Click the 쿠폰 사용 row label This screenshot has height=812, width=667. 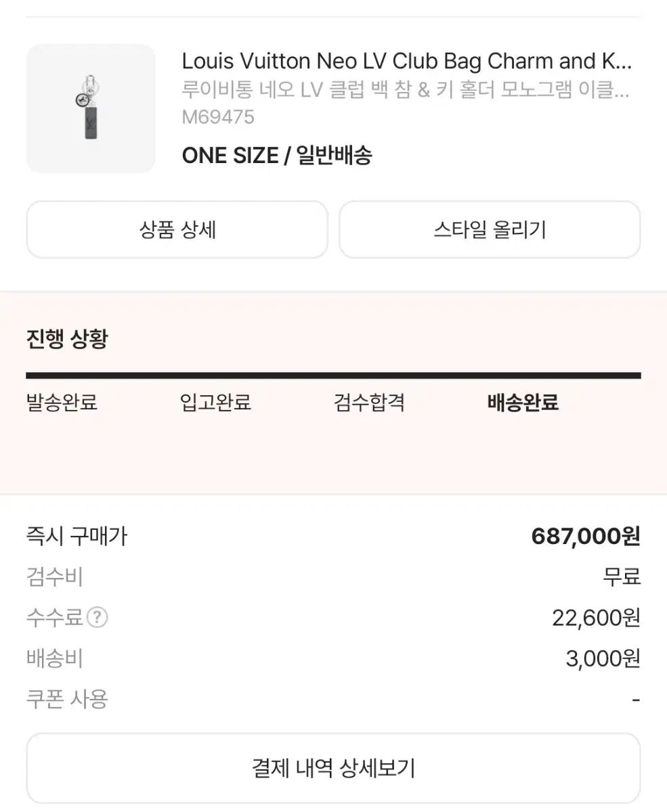pos(67,698)
